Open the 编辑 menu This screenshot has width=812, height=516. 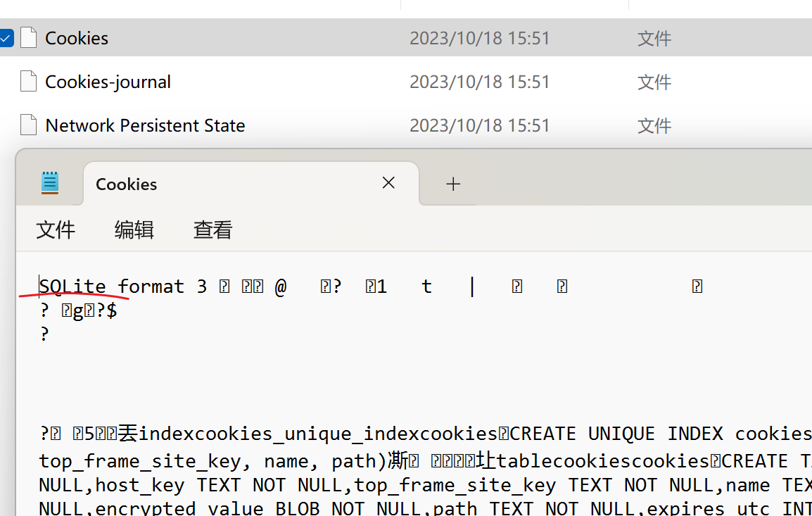point(134,230)
